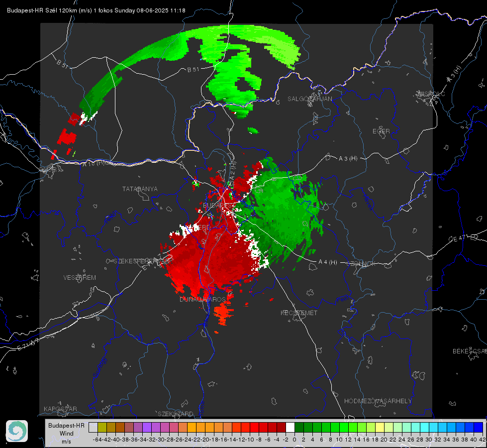This screenshot has height=448, width=487.
Task: Click the MISKOLC city label
Action: [431, 94]
